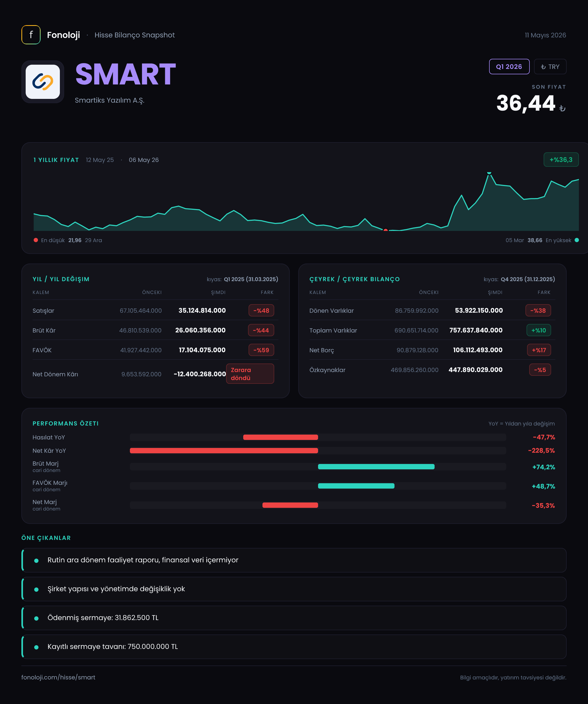Viewport: 588px width, 704px height.
Task: Click 'Q1 2025 (31.03.2025)' comparison label
Action: (251, 279)
